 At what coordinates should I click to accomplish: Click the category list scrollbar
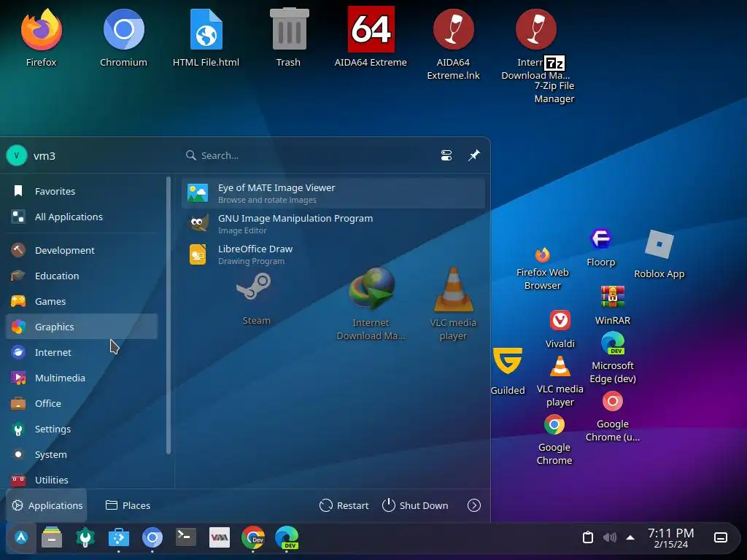coord(169,315)
